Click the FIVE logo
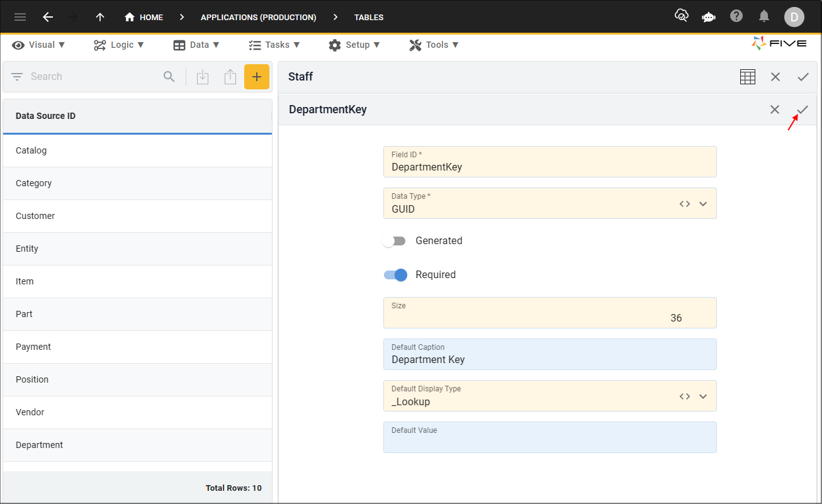Viewport: 822px width, 504px height. coord(779,43)
